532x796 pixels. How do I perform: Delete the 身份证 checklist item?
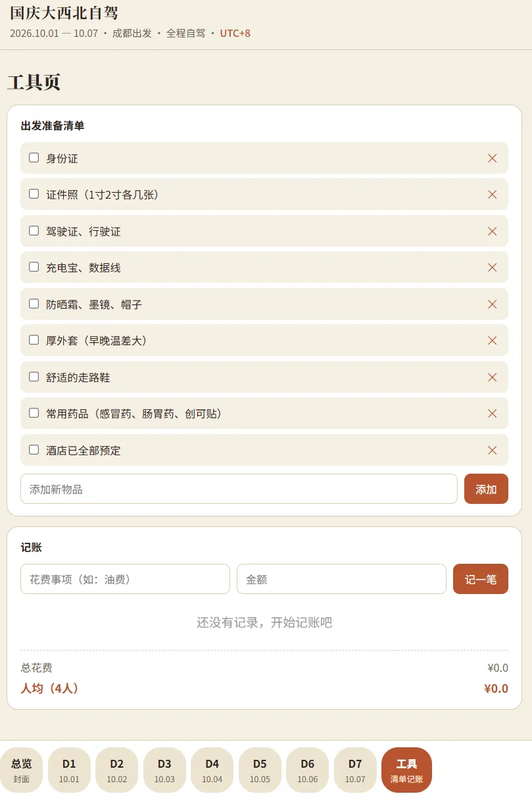coord(492,158)
